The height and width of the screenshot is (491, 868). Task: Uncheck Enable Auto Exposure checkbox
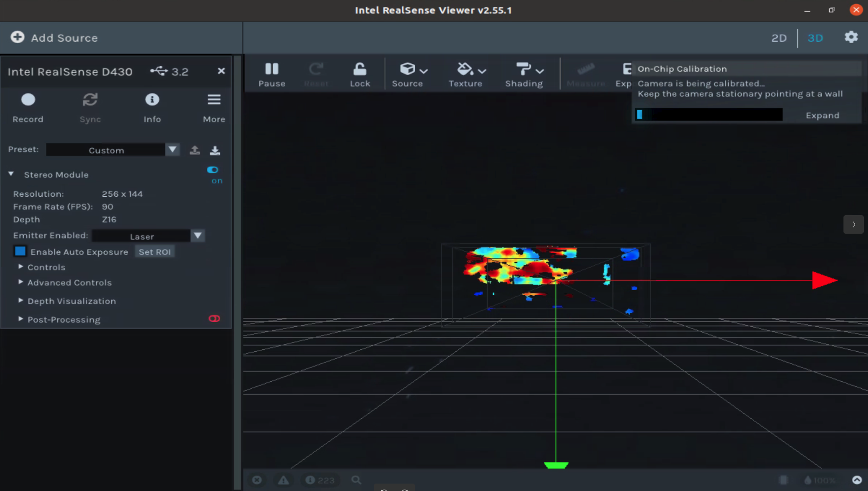20,251
